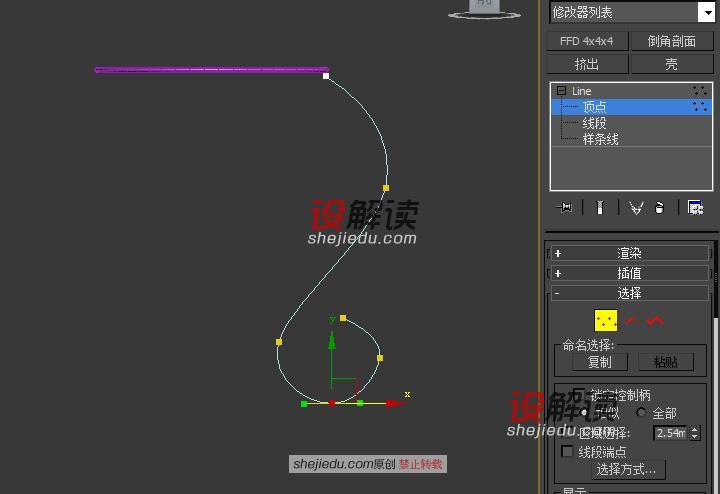The height and width of the screenshot is (494, 720).
Task: Toggle Show End Result icon
Action: 600,208
